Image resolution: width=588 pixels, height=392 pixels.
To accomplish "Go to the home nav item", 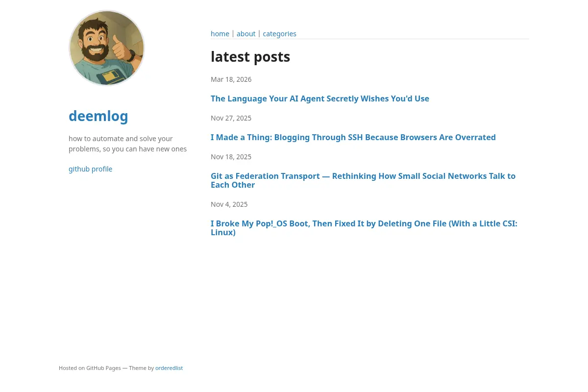I will (x=220, y=34).
